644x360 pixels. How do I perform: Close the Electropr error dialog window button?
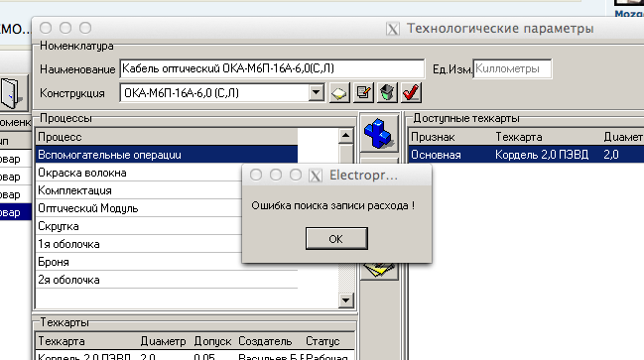coord(256,176)
